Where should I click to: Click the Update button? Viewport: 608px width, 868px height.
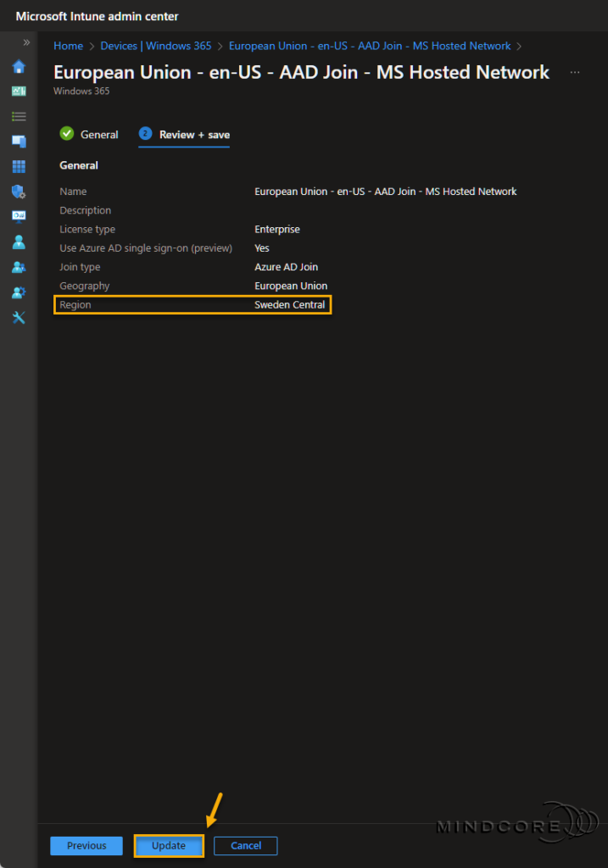[168, 845]
